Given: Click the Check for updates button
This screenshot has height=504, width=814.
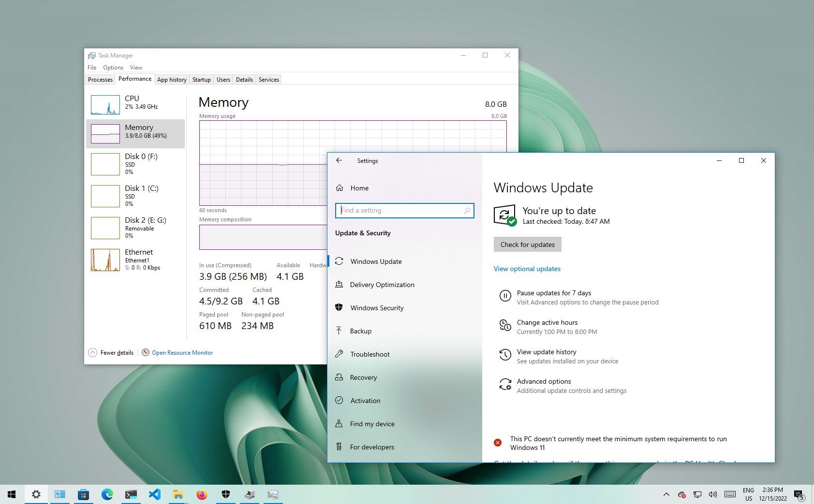Looking at the screenshot, I should pos(527,245).
